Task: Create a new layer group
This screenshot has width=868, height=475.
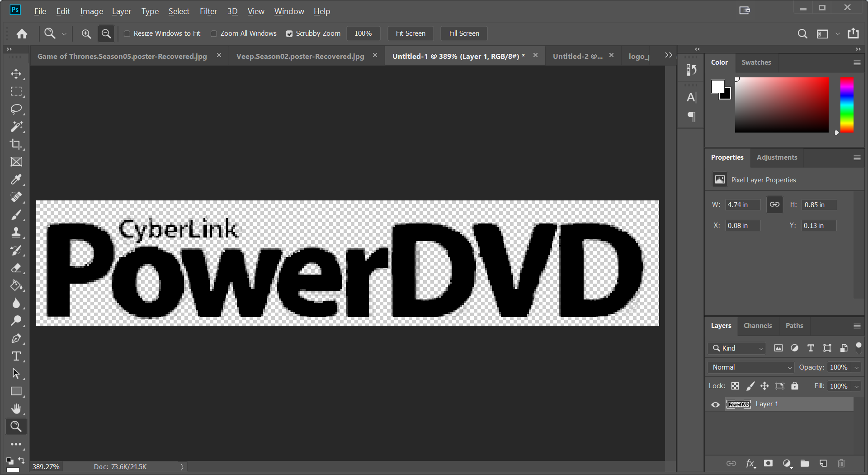Action: (x=805, y=463)
